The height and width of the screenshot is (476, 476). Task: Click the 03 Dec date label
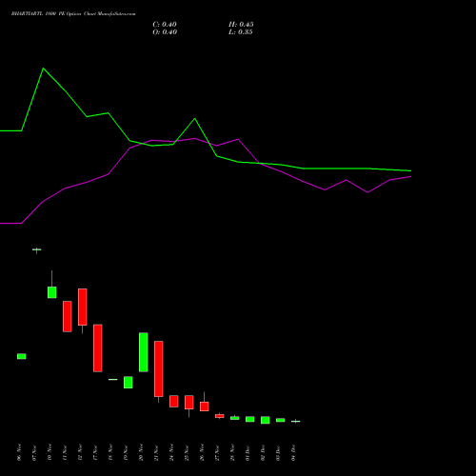(x=278, y=452)
